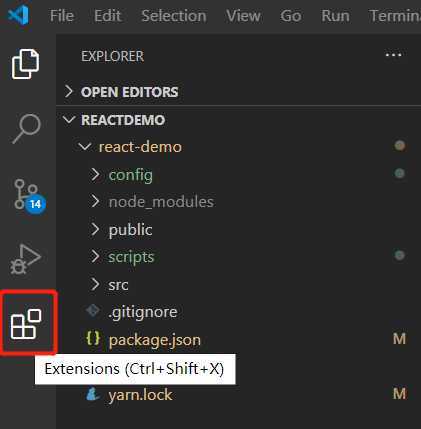Image resolution: width=421 pixels, height=429 pixels.
Task: Open the File menu
Action: tap(62, 16)
